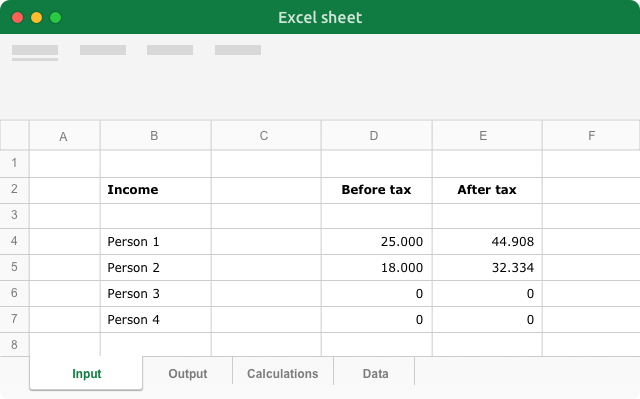Select Person 4 before tax value

coord(377,319)
